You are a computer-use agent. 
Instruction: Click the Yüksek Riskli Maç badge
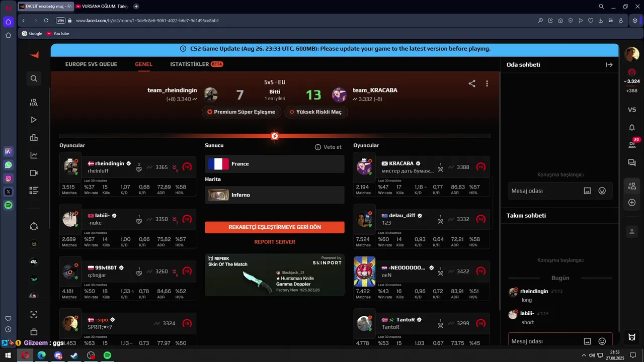(x=316, y=112)
